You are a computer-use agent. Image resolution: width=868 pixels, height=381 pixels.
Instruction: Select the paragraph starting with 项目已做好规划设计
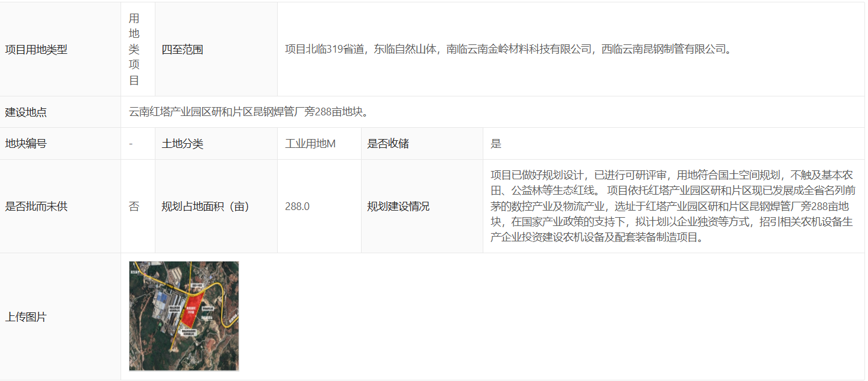672,206
